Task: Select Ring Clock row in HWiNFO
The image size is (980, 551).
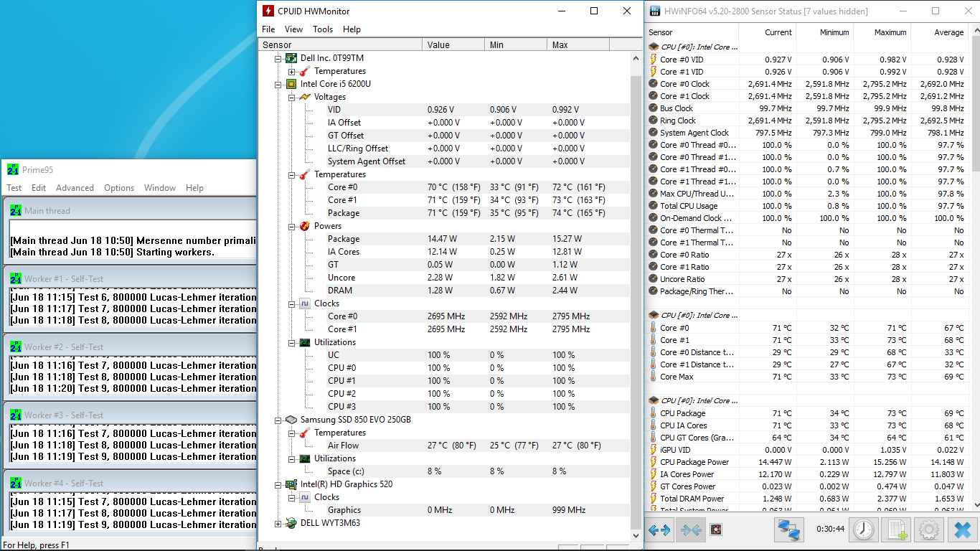Action: click(806, 121)
